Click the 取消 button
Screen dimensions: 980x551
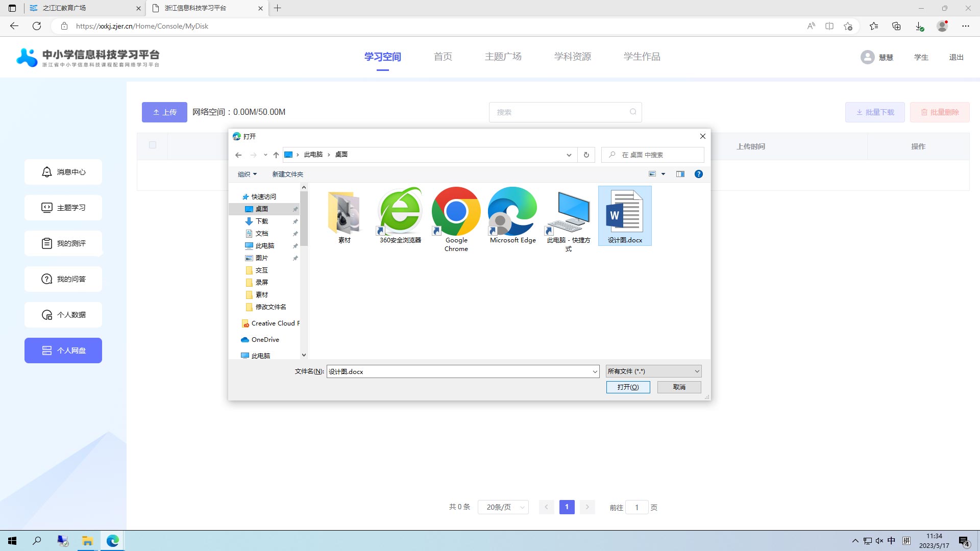[x=679, y=387]
